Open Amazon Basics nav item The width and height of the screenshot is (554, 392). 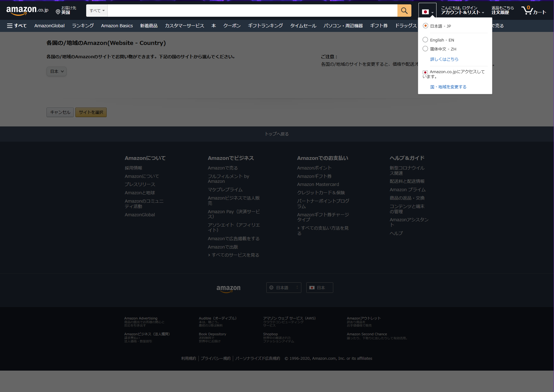point(117,26)
